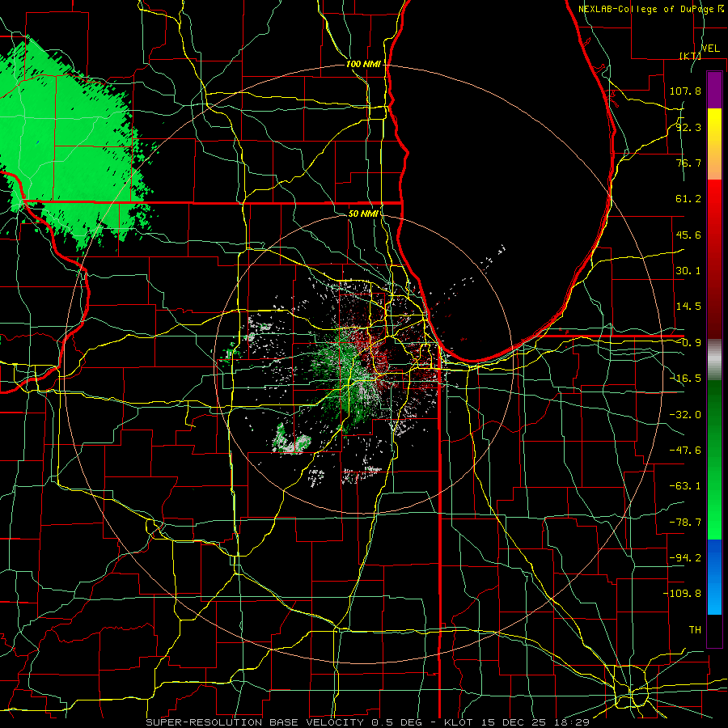
Task: Select the 30.1 legend value
Action: coord(688,271)
